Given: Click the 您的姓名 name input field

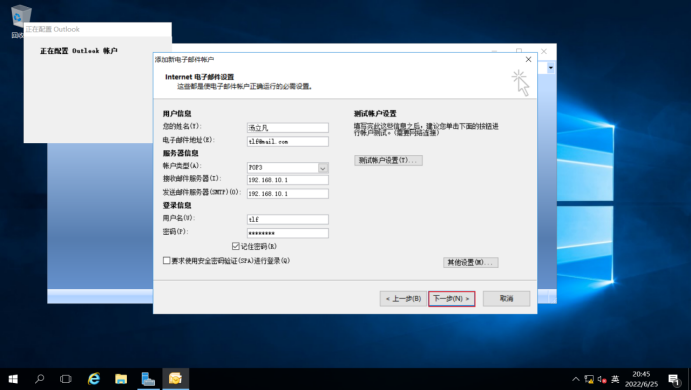Looking at the screenshot, I should (x=288, y=128).
